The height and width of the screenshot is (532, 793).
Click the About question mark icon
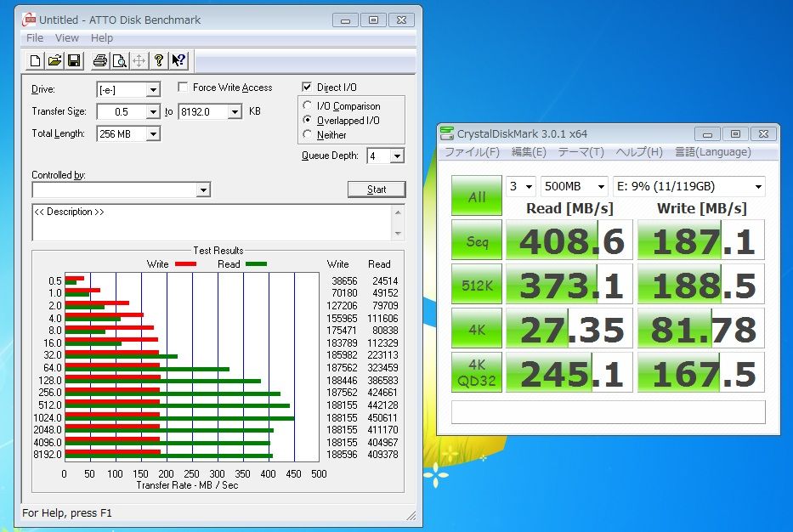pos(159,60)
